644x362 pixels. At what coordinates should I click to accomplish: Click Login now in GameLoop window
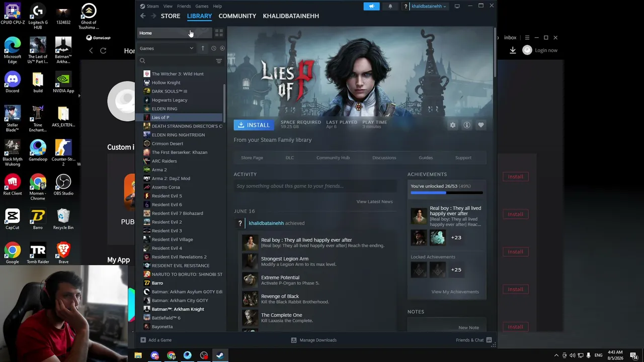tap(546, 50)
